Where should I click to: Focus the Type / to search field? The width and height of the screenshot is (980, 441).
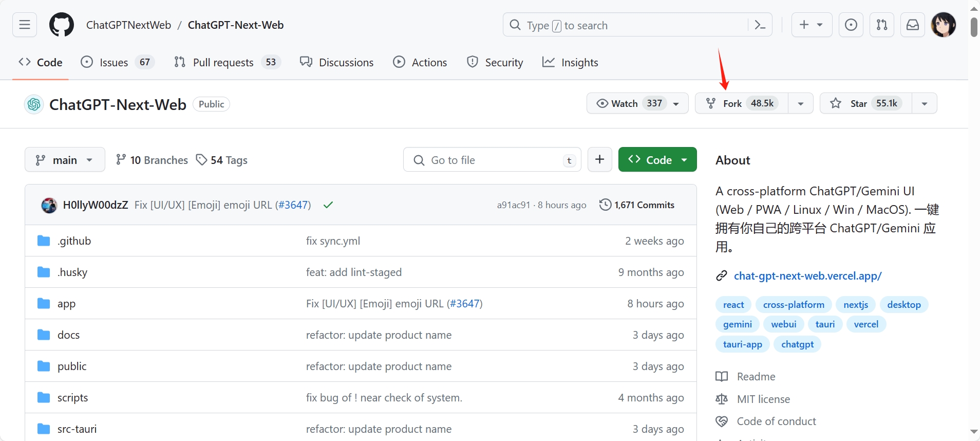(x=637, y=25)
